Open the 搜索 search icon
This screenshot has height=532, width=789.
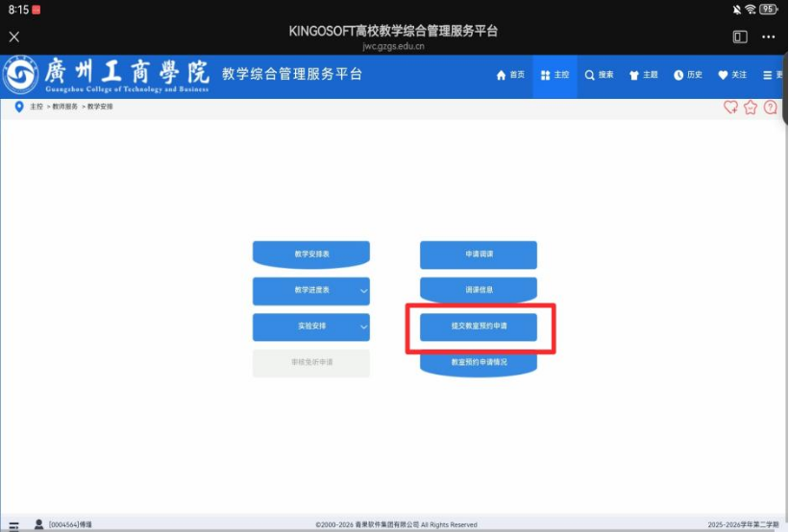click(x=599, y=75)
